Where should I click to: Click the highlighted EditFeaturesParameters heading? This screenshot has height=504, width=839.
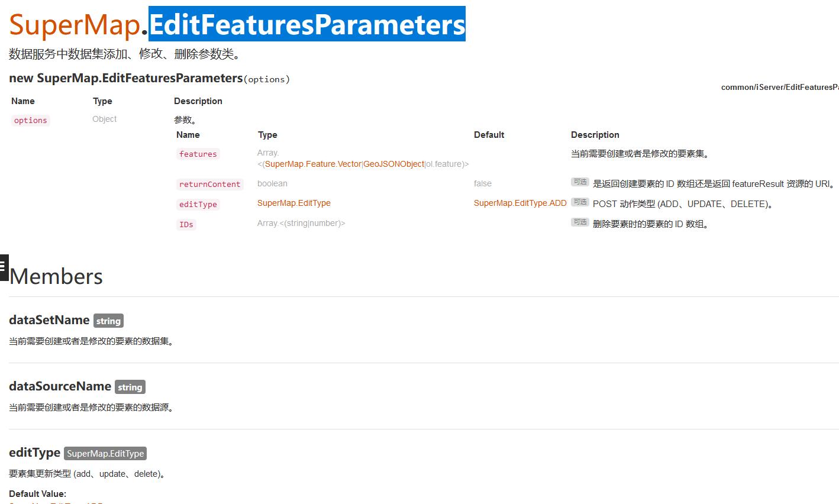307,24
